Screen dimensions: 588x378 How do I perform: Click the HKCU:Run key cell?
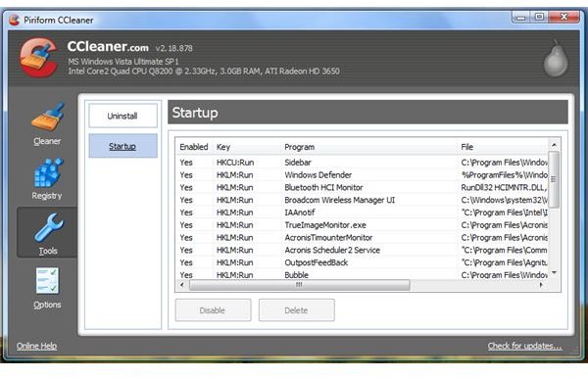tap(235, 163)
